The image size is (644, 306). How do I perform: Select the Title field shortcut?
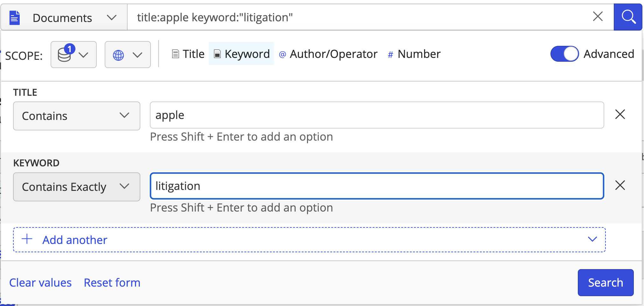[188, 54]
